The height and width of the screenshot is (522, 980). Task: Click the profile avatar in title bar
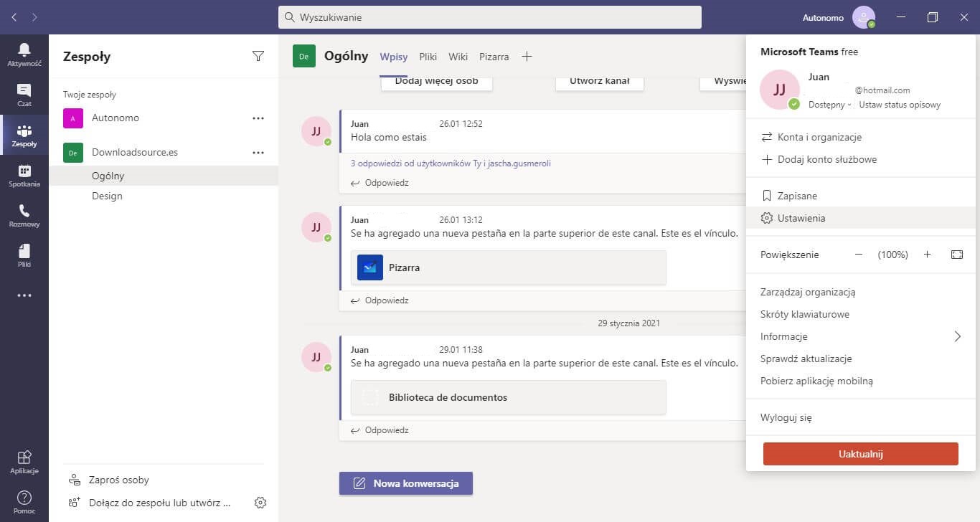(x=864, y=17)
